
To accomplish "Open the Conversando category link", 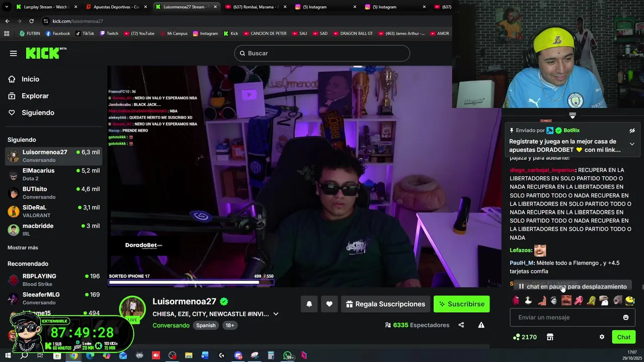I will (171, 325).
